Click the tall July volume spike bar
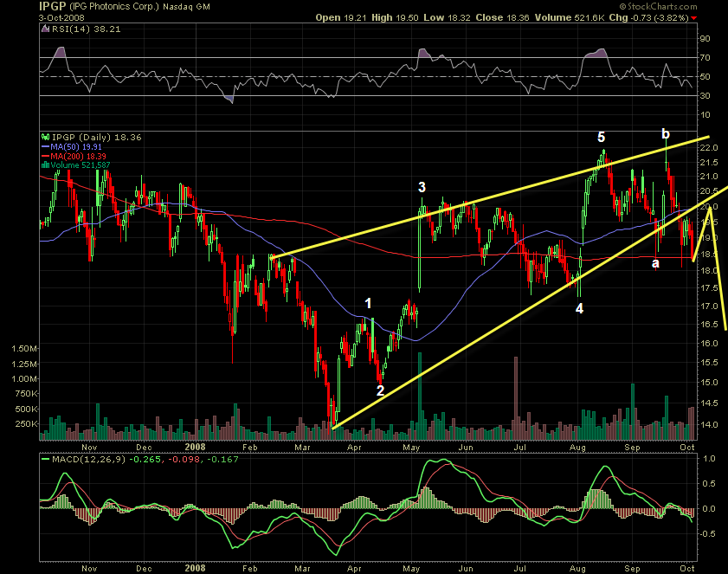 point(516,398)
